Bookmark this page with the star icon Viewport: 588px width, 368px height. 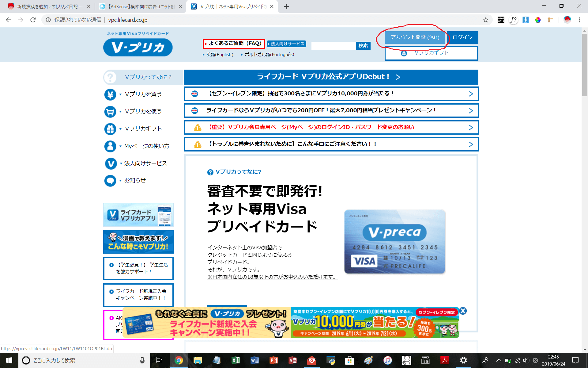click(x=486, y=20)
